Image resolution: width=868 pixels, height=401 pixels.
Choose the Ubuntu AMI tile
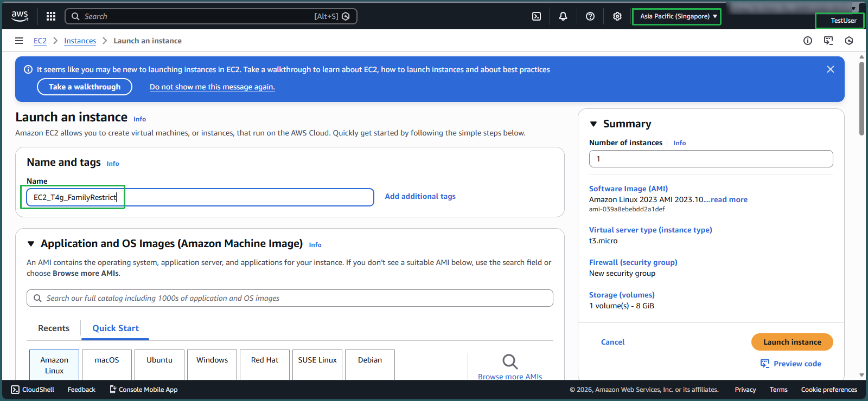pos(159,364)
